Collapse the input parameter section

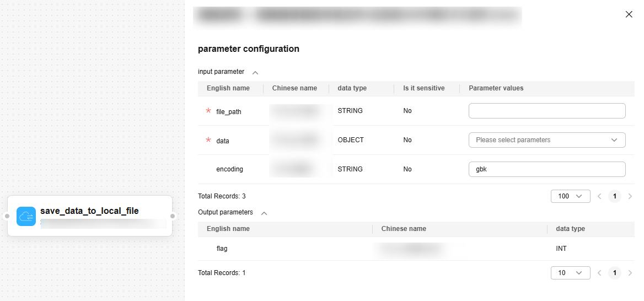click(x=255, y=72)
